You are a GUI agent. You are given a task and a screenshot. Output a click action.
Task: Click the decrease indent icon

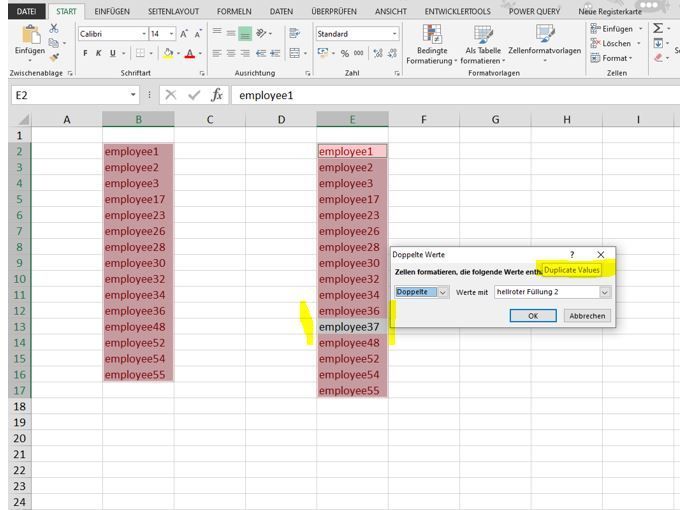click(x=261, y=53)
